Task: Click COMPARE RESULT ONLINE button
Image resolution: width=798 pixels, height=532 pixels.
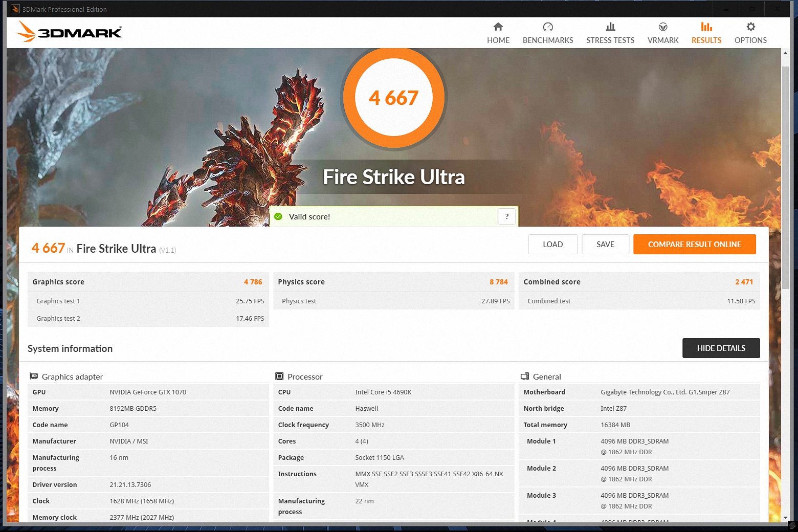Action: coord(695,244)
